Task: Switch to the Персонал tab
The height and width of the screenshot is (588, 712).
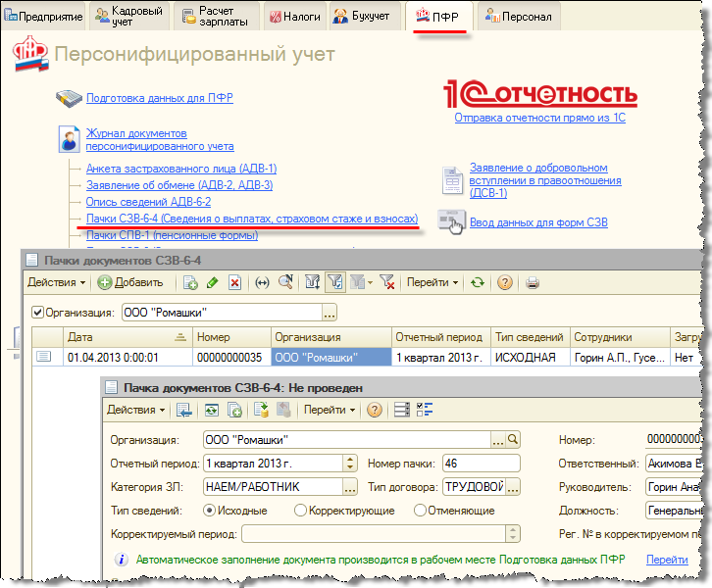Action: (x=519, y=17)
